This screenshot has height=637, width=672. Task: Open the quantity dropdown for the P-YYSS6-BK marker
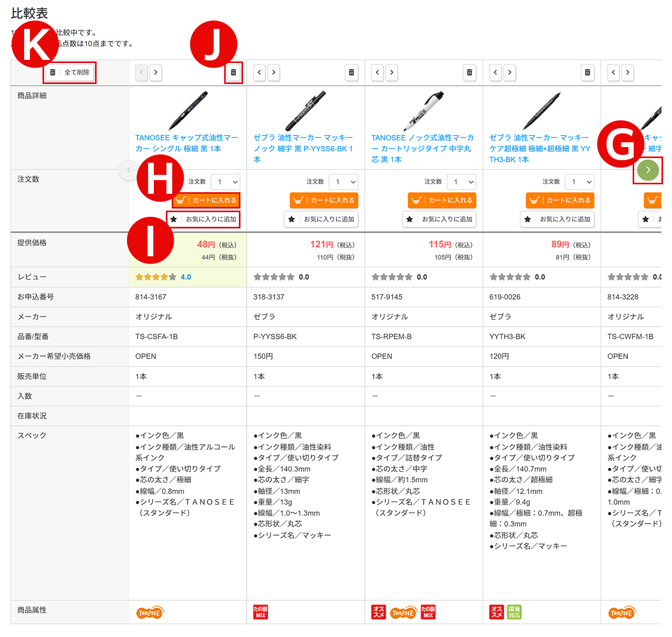coord(343,182)
